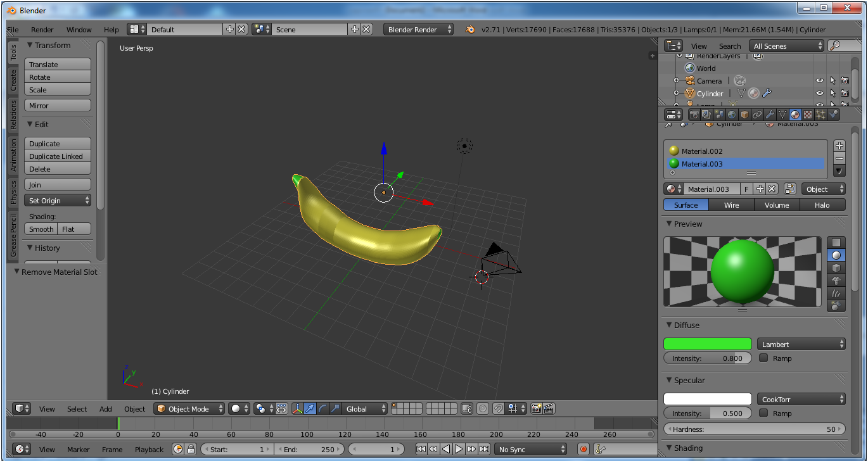Screen dimensions: 868x461
Task: Click the add material slot plus button
Action: pyautogui.click(x=839, y=146)
